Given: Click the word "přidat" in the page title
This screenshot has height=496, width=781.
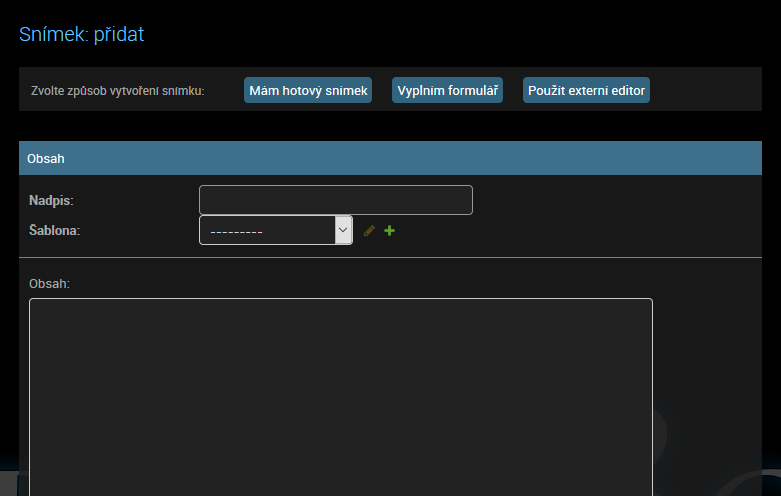Looking at the screenshot, I should 120,35.
